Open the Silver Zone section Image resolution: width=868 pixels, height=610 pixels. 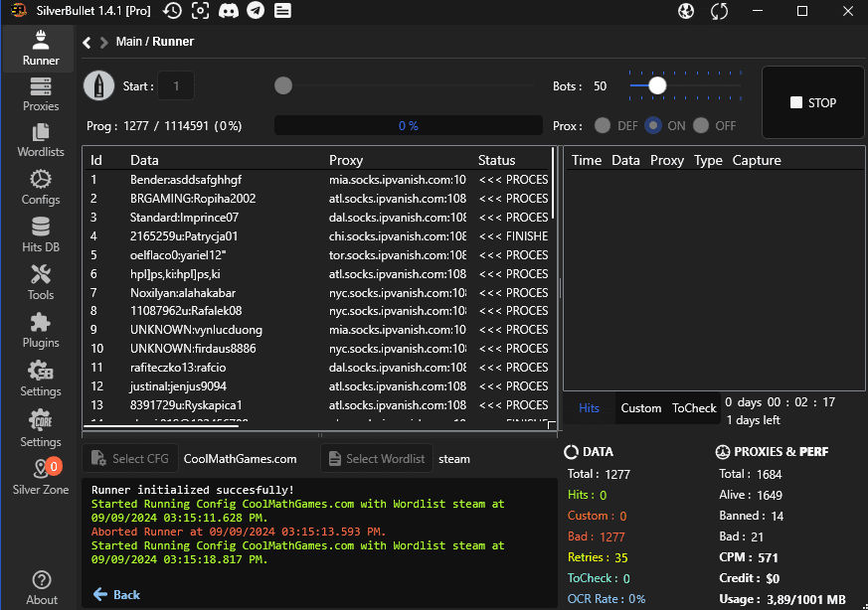coord(41,476)
